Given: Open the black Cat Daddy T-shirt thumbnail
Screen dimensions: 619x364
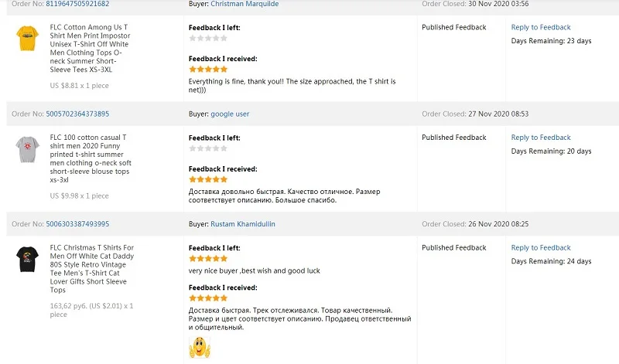Looking at the screenshot, I should (28, 259).
